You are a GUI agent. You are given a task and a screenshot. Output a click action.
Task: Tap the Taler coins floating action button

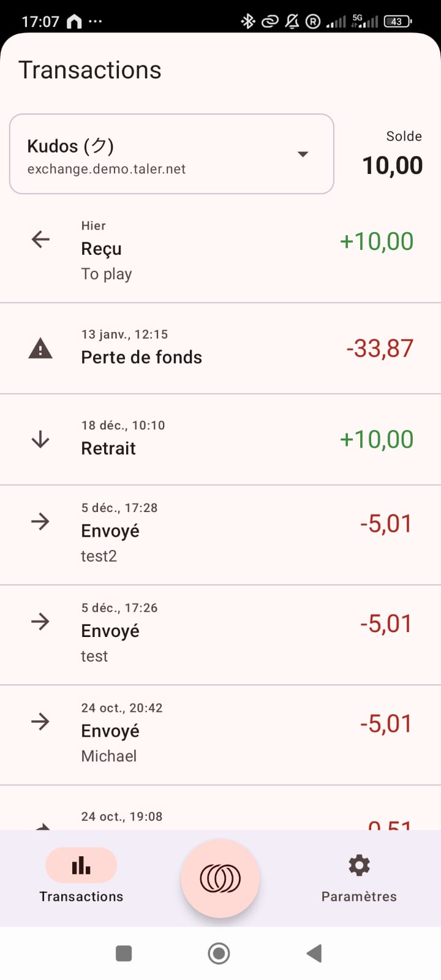pyautogui.click(x=220, y=879)
